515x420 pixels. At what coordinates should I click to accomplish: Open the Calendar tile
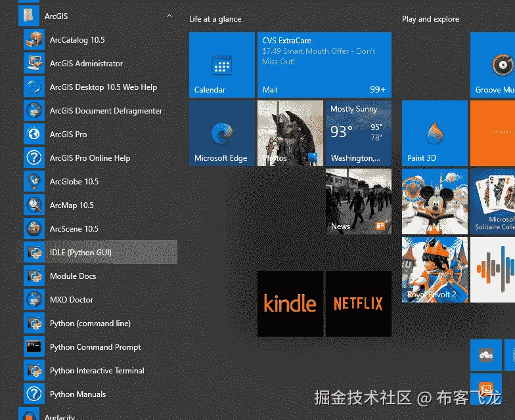tap(222, 65)
